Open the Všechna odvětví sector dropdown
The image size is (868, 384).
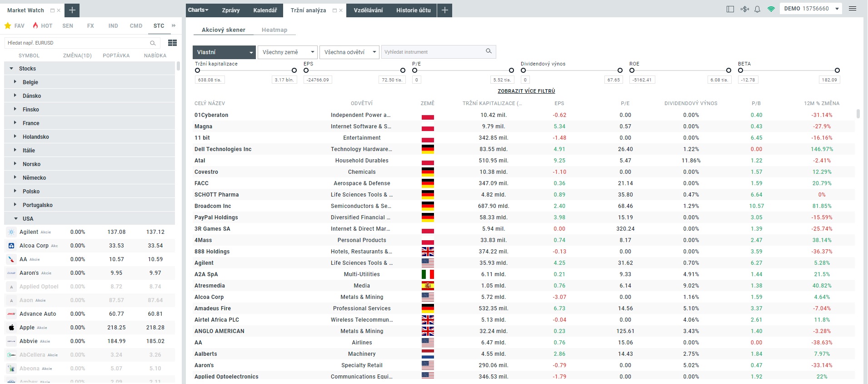pos(349,52)
